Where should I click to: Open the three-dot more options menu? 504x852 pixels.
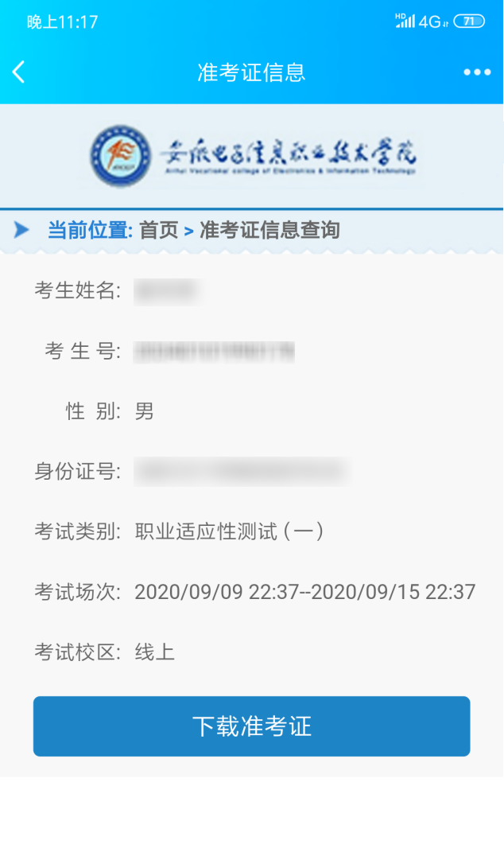coord(477,72)
